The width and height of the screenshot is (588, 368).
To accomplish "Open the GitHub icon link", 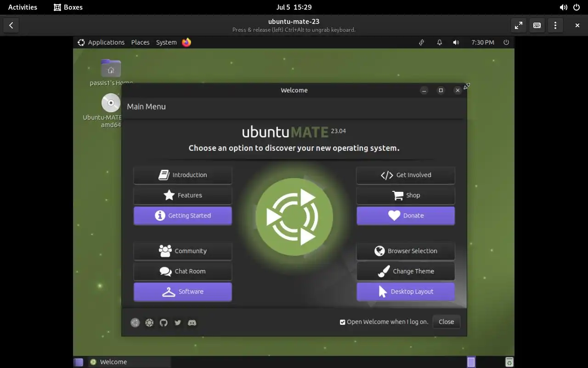I will click(164, 323).
